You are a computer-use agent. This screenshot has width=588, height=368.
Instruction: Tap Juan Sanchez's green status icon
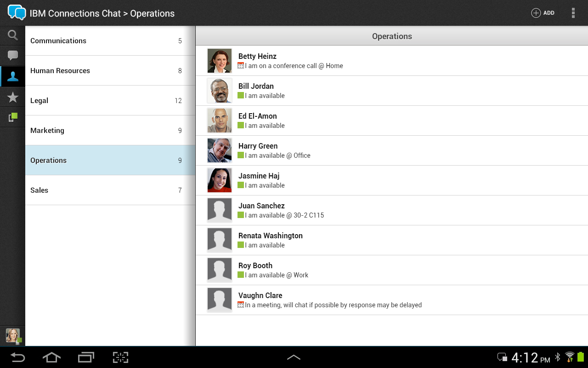(241, 215)
